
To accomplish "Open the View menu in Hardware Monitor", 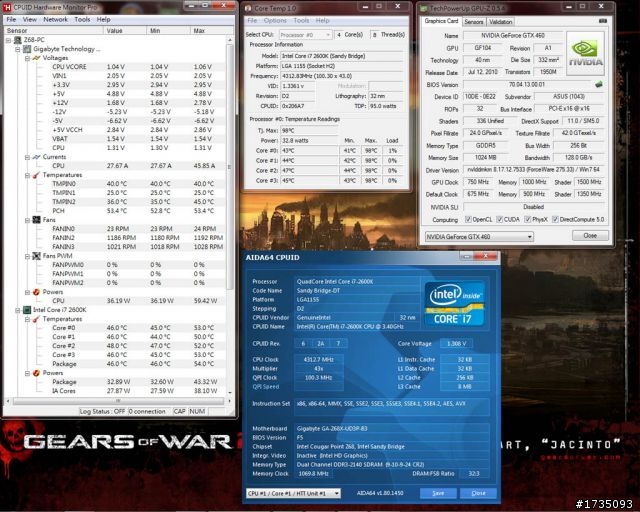I will (29, 19).
